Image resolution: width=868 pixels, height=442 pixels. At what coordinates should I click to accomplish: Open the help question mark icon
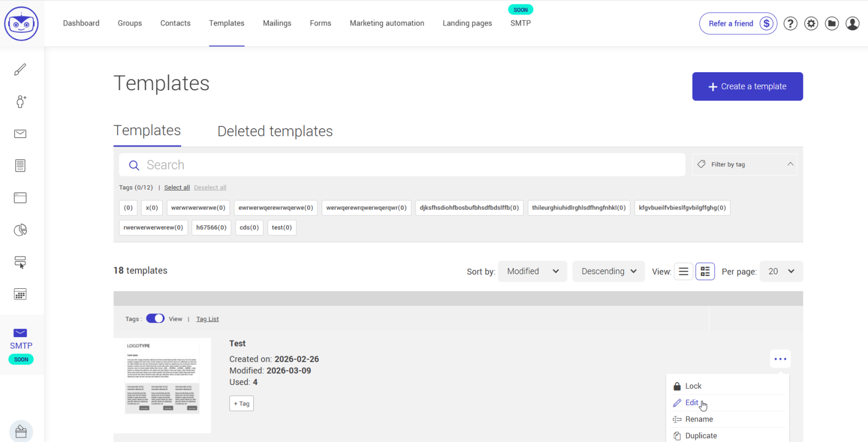pyautogui.click(x=790, y=23)
